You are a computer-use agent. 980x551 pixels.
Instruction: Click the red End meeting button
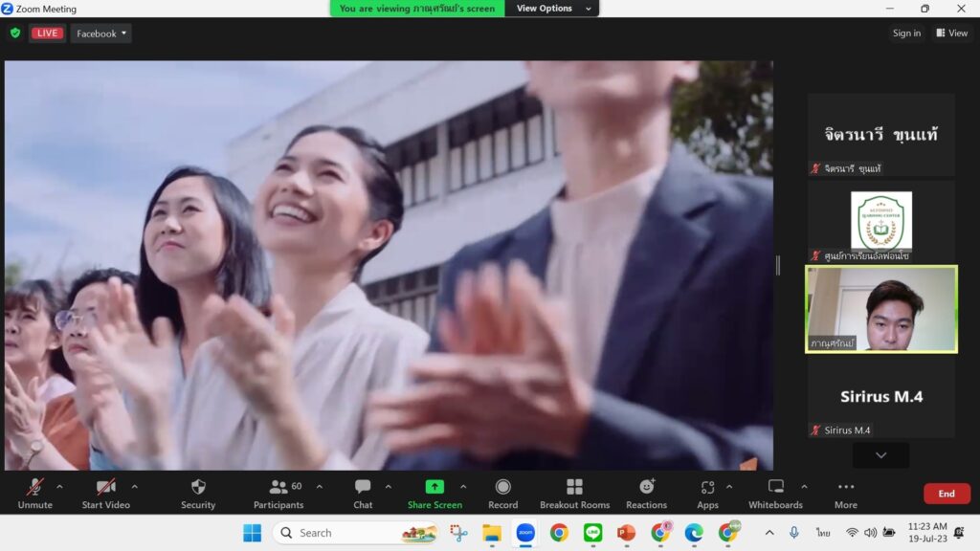(947, 494)
